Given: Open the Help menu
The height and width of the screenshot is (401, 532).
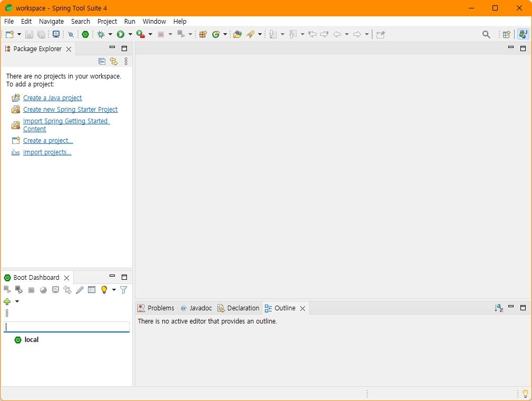Looking at the screenshot, I should 180,22.
